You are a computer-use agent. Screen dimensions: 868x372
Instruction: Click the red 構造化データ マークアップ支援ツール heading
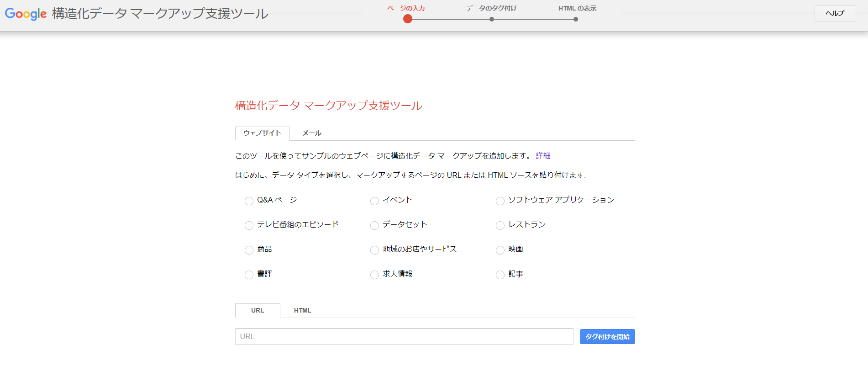tap(329, 106)
